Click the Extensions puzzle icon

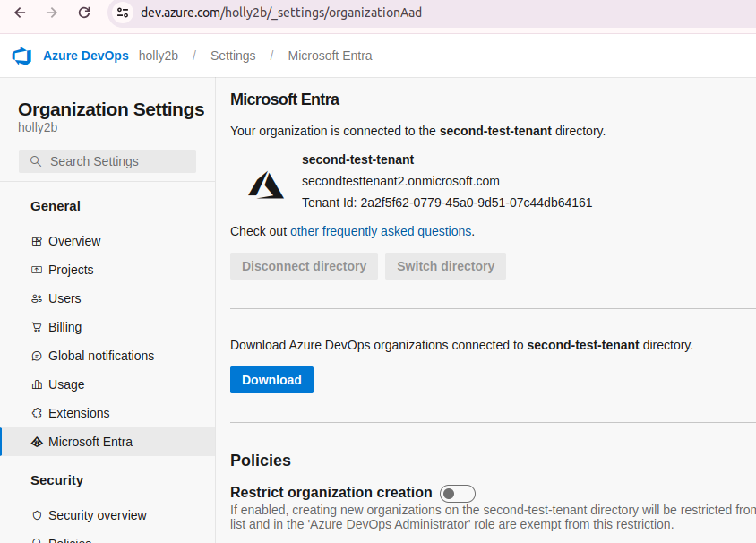click(37, 413)
